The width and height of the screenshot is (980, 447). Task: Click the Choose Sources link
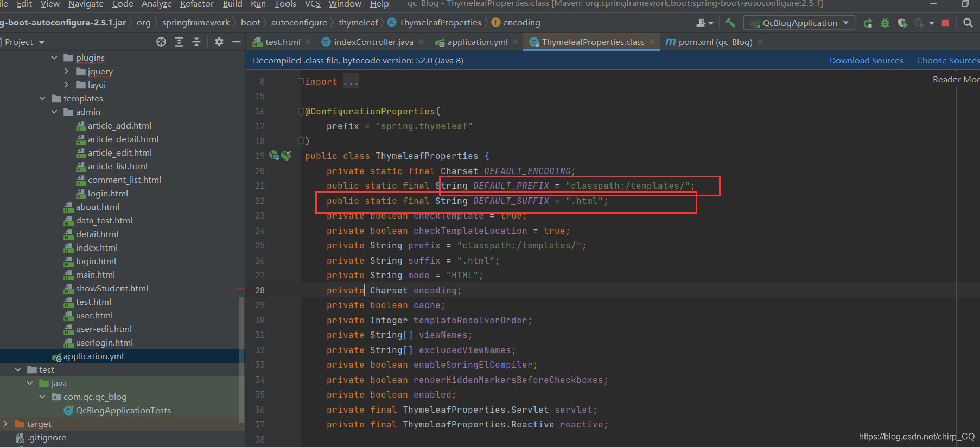(947, 60)
